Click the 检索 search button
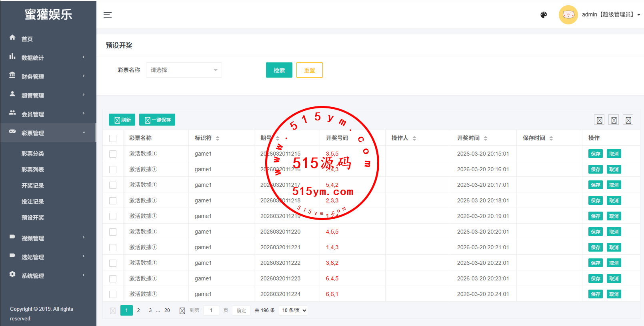 tap(279, 70)
